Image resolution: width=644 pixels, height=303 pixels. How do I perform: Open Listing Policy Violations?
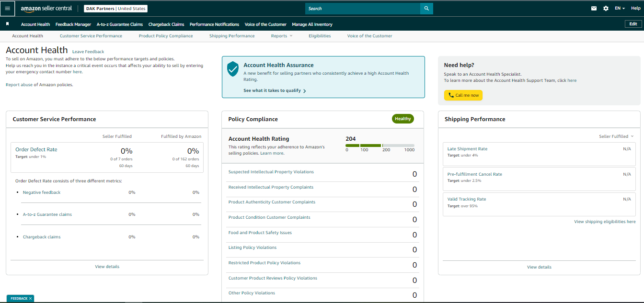[253, 247]
